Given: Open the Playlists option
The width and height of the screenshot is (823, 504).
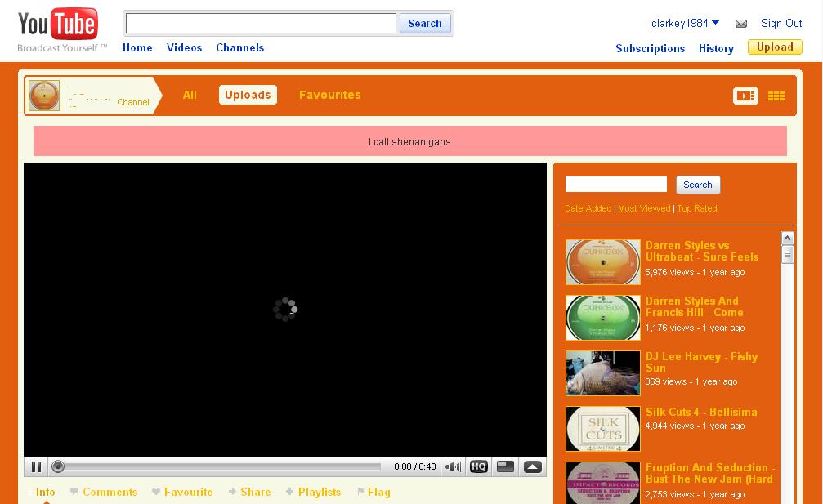Looking at the screenshot, I should (313, 492).
